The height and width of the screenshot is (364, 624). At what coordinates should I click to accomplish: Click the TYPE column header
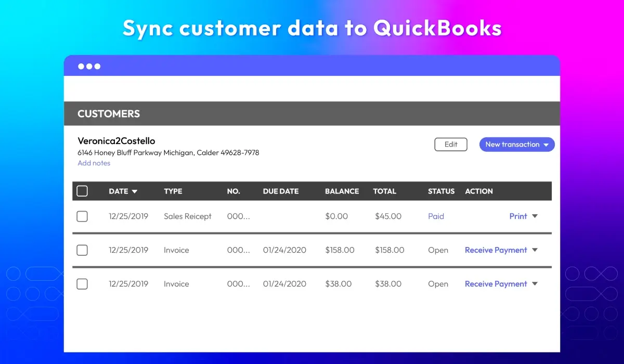[x=173, y=191]
